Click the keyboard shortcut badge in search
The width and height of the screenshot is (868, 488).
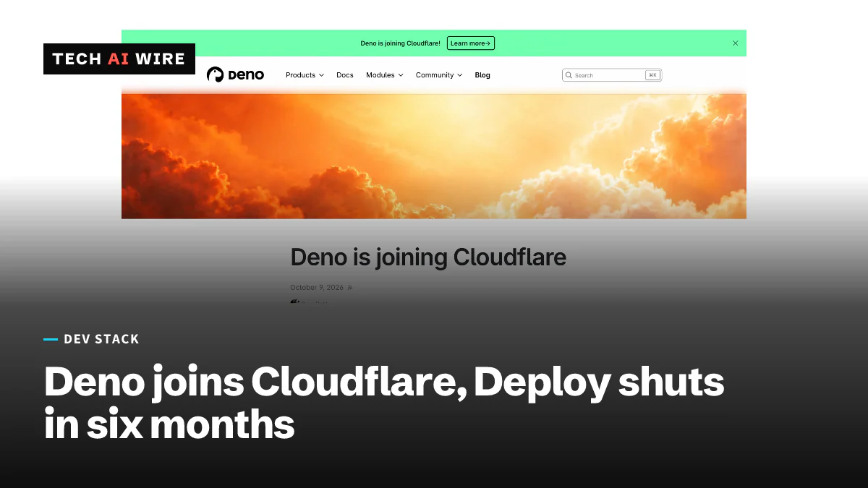652,75
